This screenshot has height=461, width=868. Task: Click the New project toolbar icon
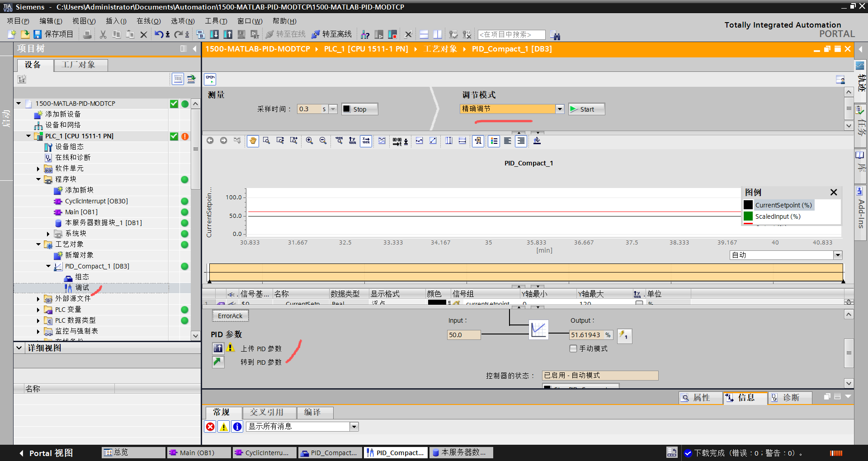[12, 34]
